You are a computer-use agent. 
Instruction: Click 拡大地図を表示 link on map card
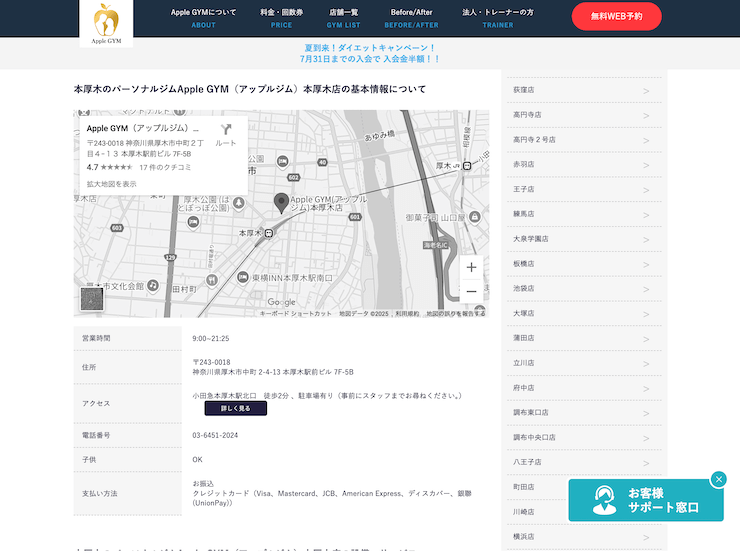coord(111,184)
